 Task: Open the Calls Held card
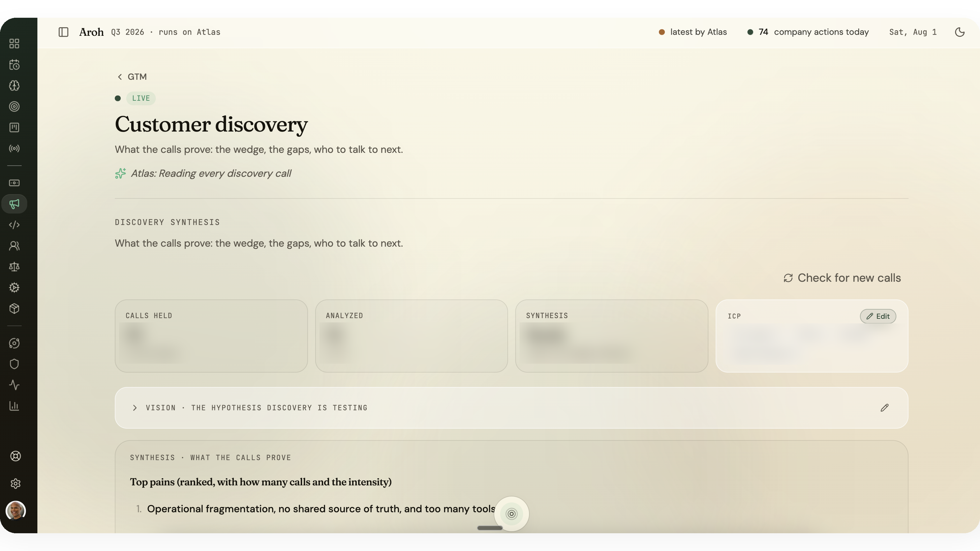pos(211,336)
